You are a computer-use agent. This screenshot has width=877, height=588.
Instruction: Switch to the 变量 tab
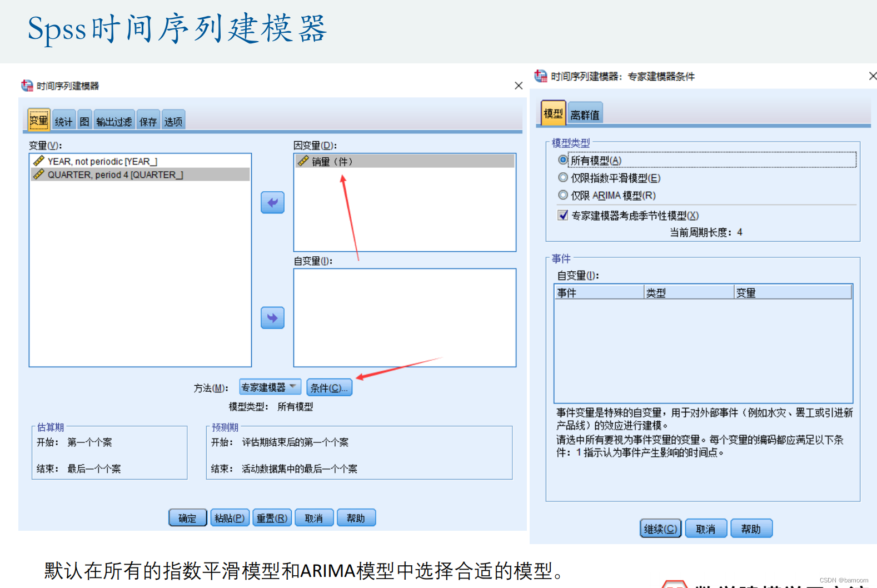(39, 120)
